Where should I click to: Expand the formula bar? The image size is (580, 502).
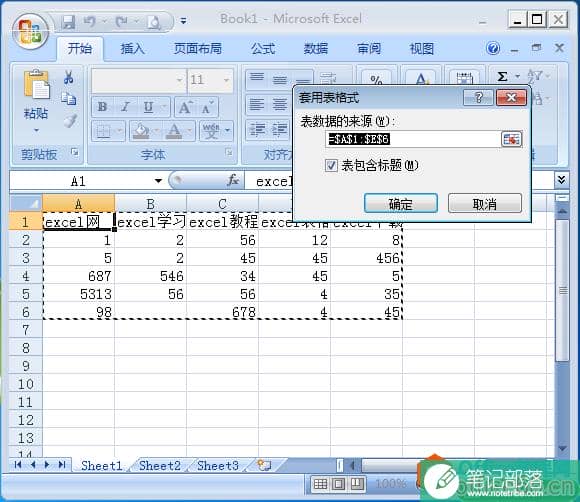tap(561, 180)
